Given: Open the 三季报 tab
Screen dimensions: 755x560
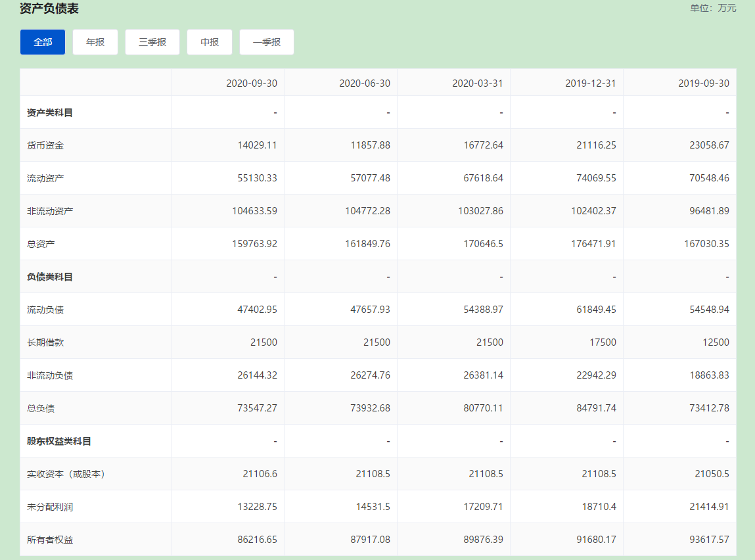Looking at the screenshot, I should point(152,42).
